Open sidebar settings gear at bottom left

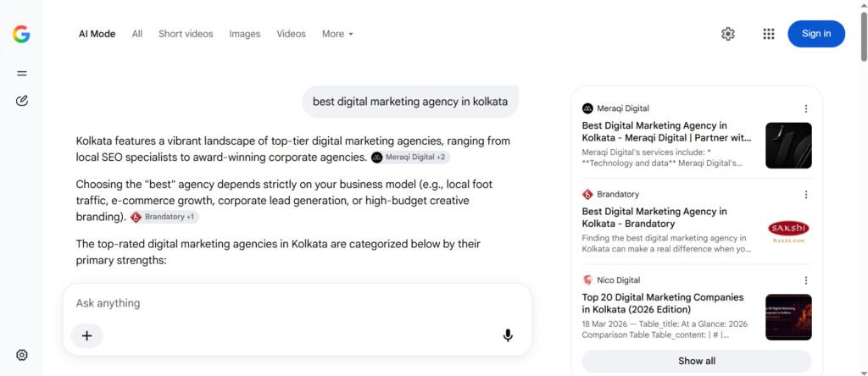(x=21, y=355)
